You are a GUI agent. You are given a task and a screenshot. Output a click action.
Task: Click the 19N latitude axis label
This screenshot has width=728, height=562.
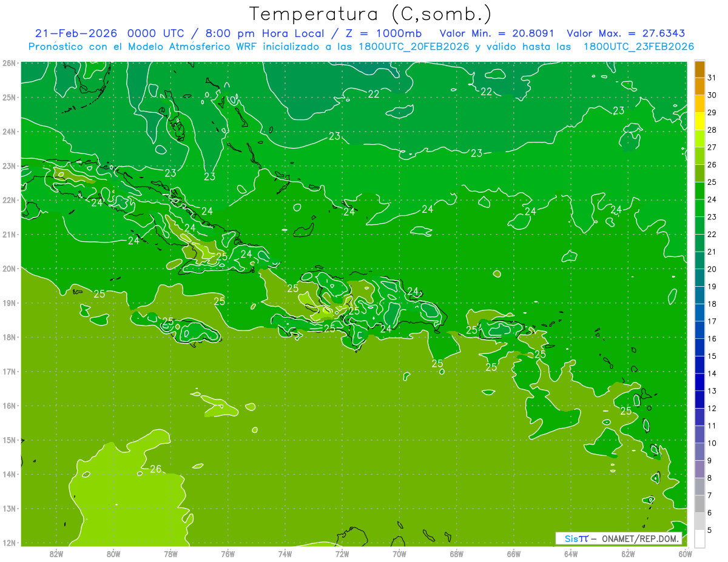tap(8, 303)
